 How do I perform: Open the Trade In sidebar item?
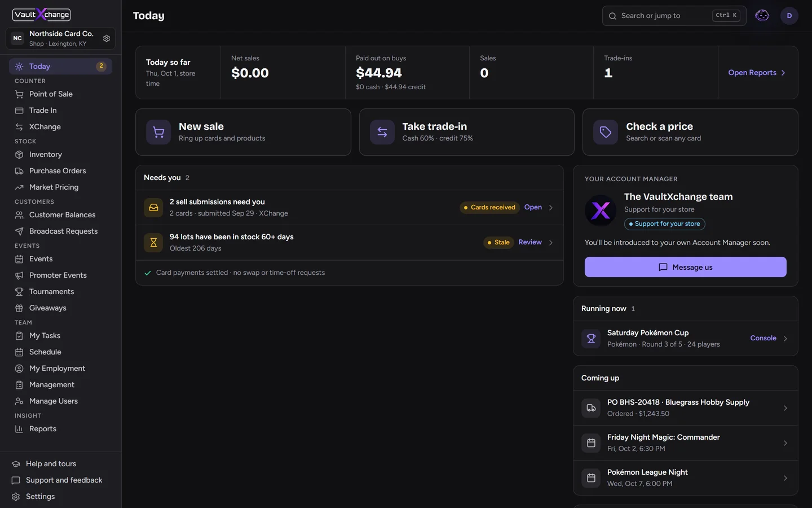tap(60, 111)
